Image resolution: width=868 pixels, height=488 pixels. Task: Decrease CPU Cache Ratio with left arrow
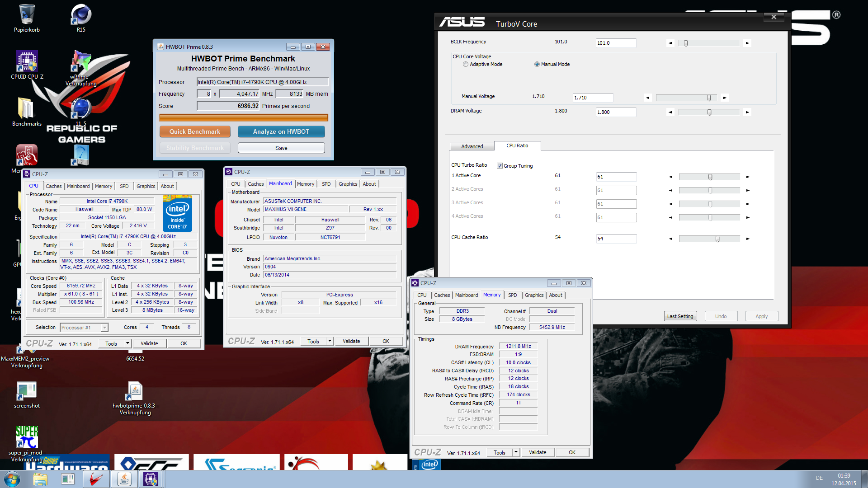click(671, 239)
